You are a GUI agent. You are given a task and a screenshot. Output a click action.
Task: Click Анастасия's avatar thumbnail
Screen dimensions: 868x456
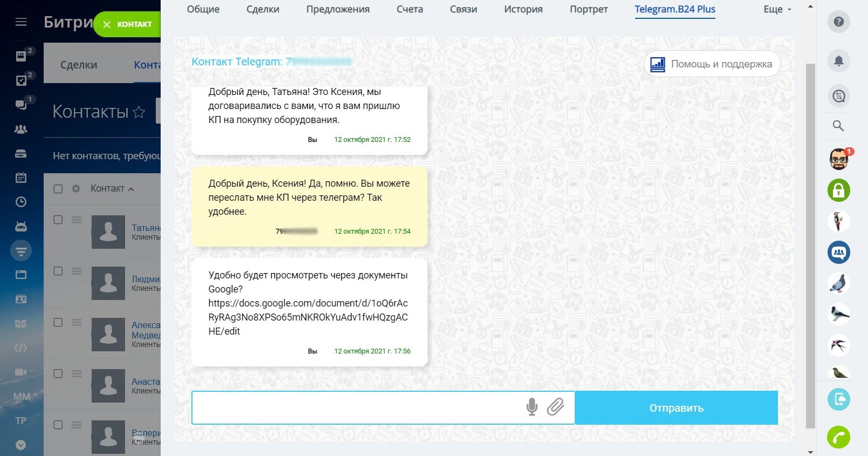[x=108, y=386]
